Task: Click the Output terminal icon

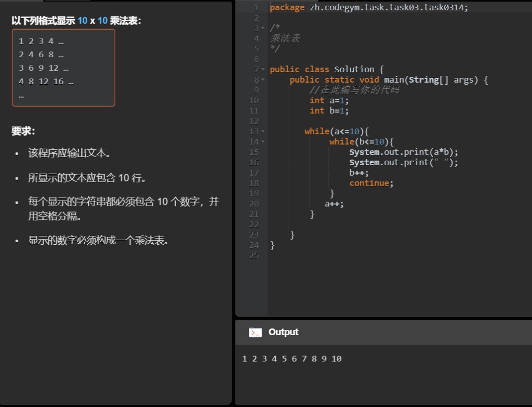Action: [255, 332]
